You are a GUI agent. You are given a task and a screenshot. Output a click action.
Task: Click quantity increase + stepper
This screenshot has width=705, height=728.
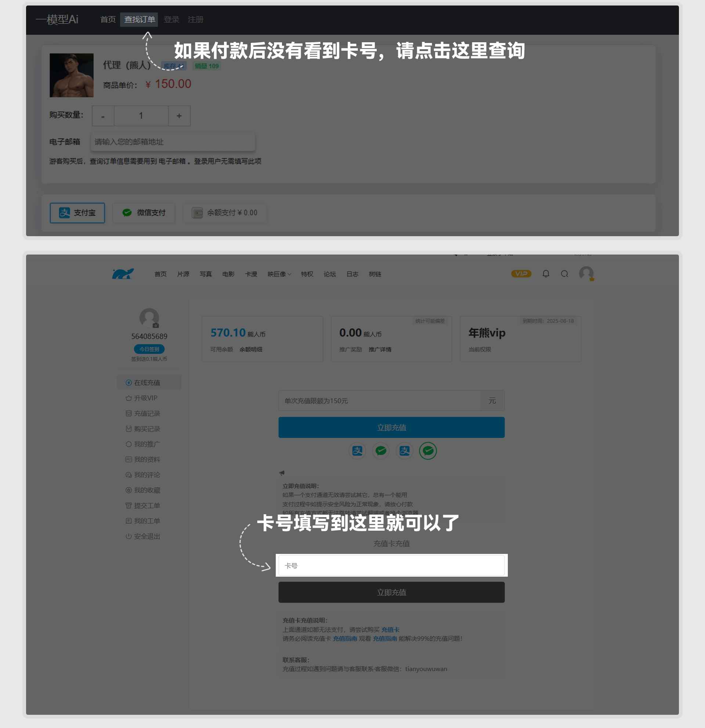click(x=179, y=116)
